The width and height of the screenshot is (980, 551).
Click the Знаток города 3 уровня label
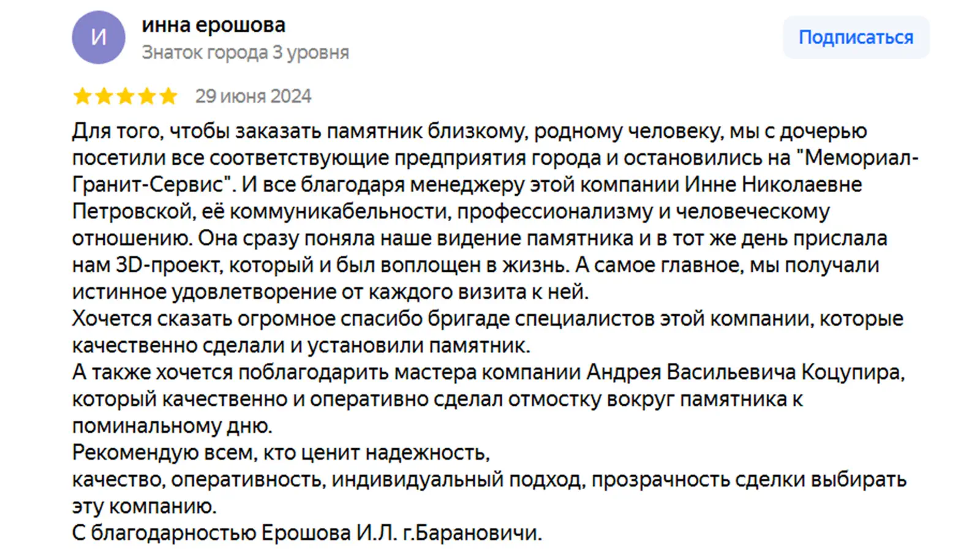245,53
